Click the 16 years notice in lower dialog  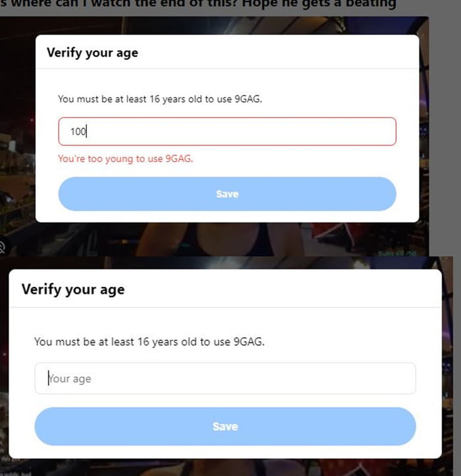tap(149, 342)
